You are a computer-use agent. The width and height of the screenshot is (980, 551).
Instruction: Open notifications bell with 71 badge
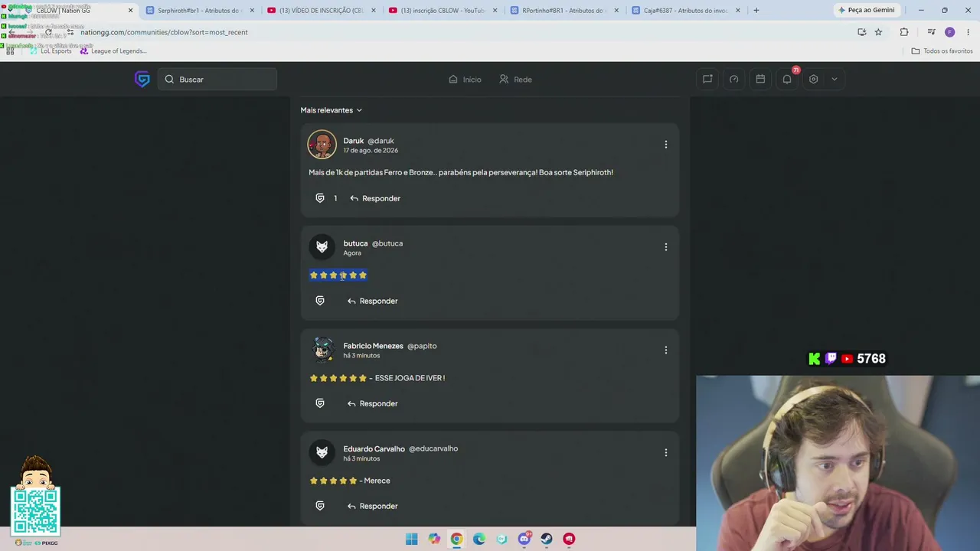tap(787, 79)
